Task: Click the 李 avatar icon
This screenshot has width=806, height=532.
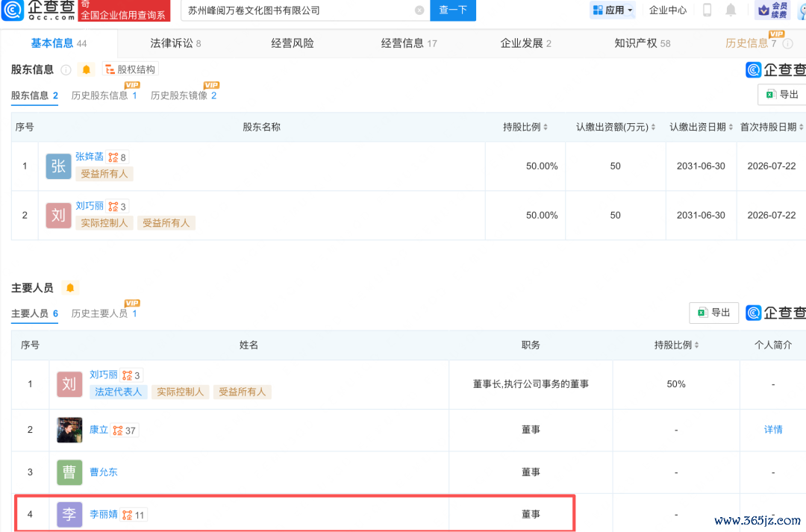Action: [69, 514]
